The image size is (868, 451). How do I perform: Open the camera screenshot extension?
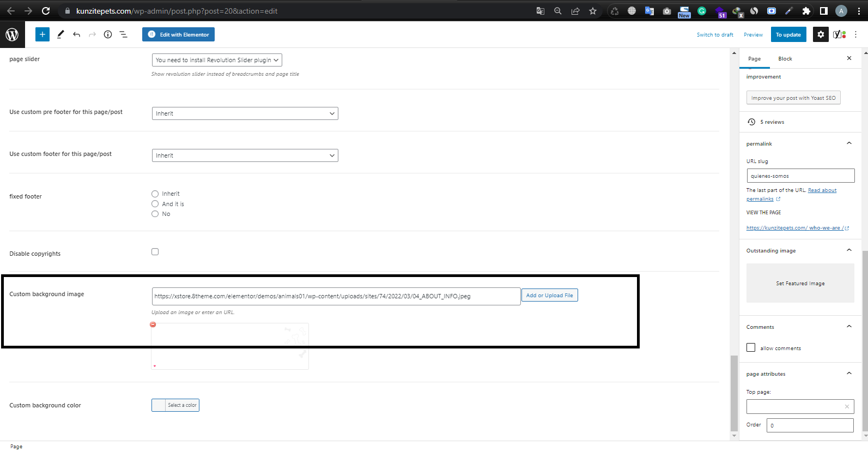[667, 11]
